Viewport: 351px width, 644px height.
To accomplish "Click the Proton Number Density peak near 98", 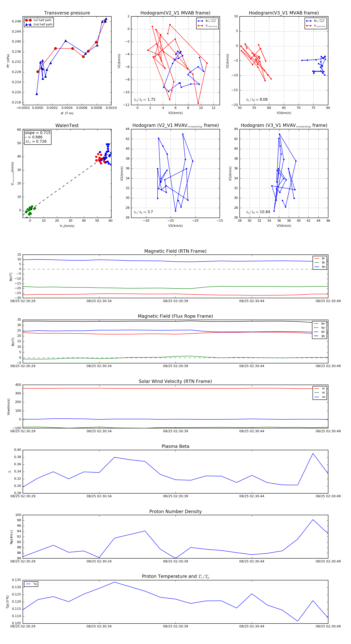I will 313,519.
